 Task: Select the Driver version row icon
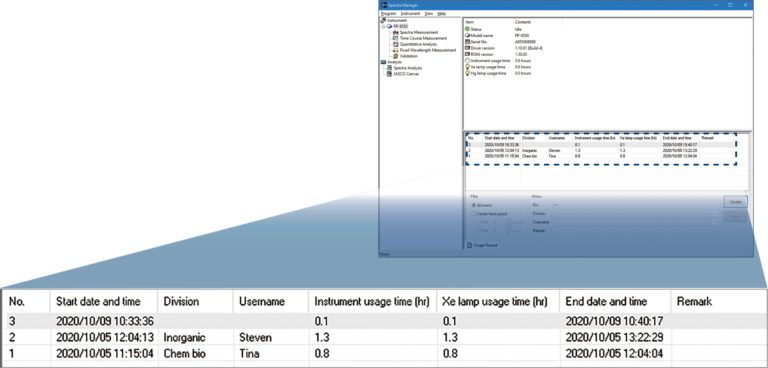(467, 48)
